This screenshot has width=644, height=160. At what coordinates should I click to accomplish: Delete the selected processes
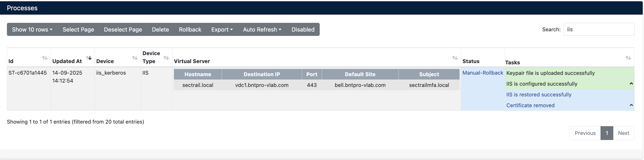coord(160,29)
